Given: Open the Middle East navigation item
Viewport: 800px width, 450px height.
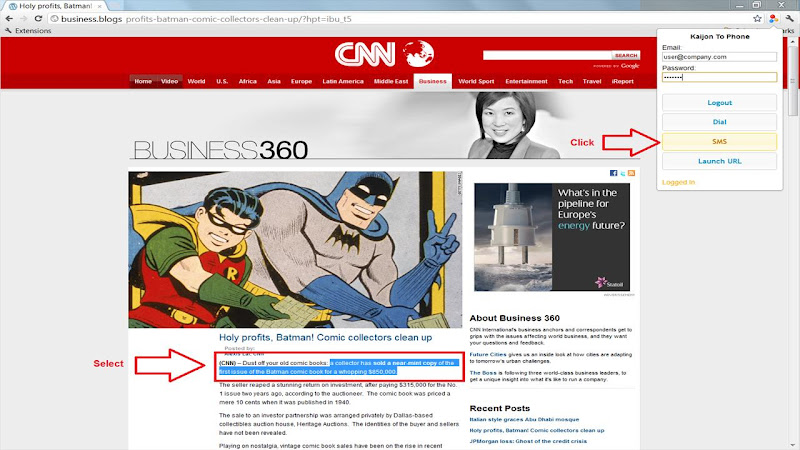Looking at the screenshot, I should [391, 81].
